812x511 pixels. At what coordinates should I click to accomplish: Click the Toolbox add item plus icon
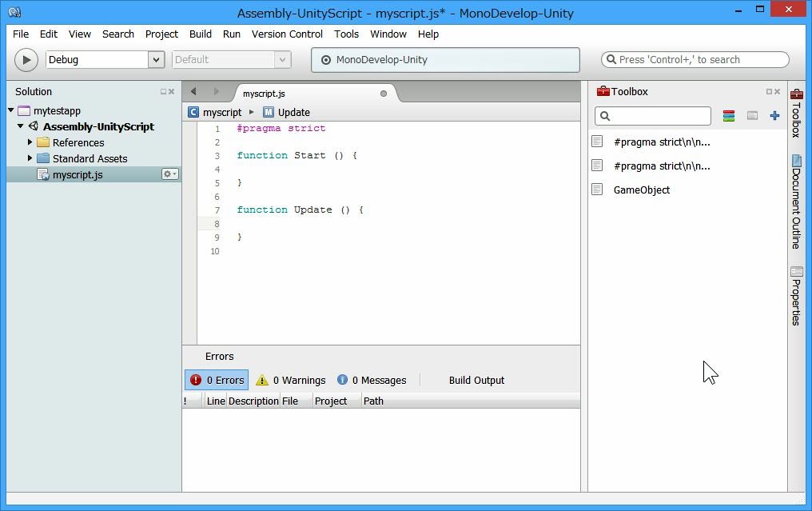774,116
